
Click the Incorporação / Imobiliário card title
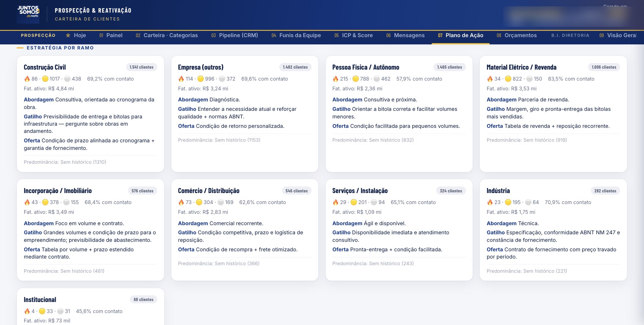pos(58,191)
